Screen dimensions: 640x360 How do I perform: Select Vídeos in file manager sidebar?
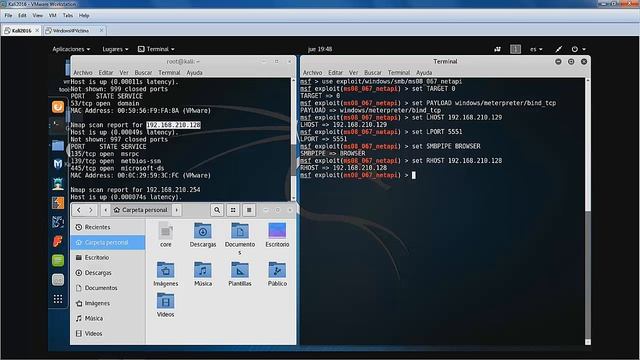(108, 333)
